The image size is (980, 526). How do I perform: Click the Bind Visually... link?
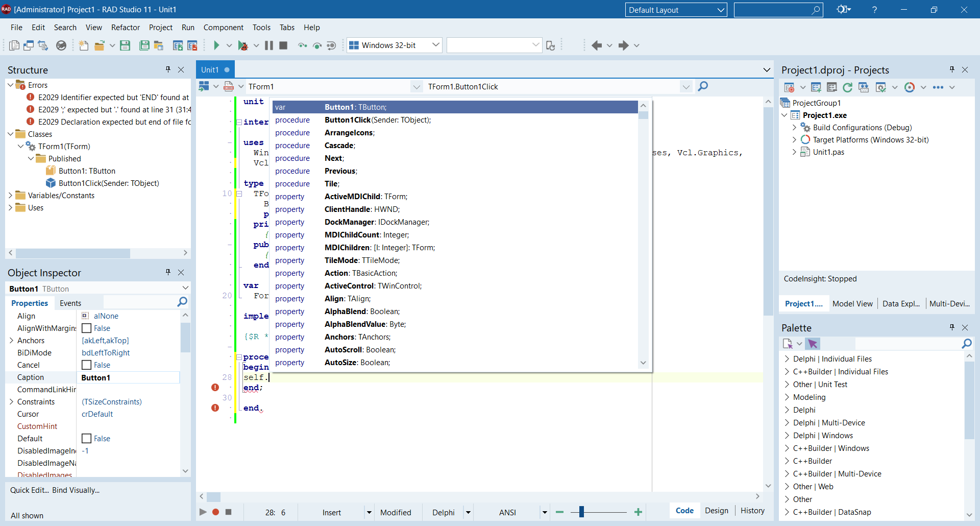point(76,490)
